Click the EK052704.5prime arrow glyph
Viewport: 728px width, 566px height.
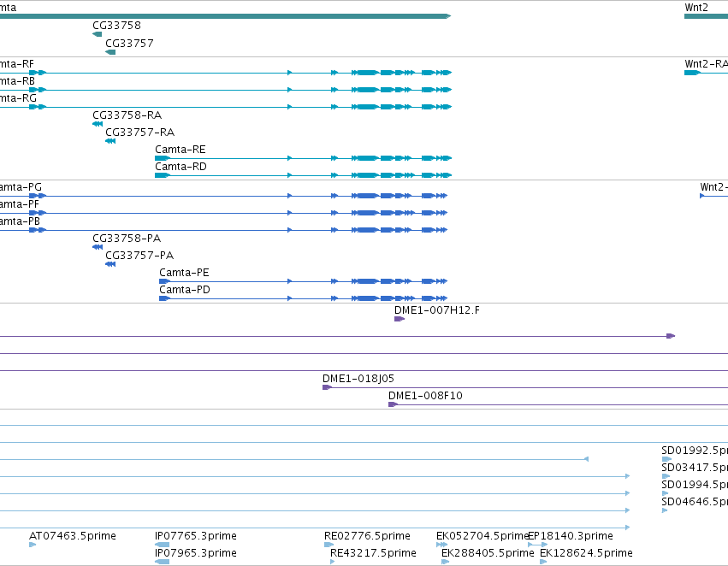(441, 545)
